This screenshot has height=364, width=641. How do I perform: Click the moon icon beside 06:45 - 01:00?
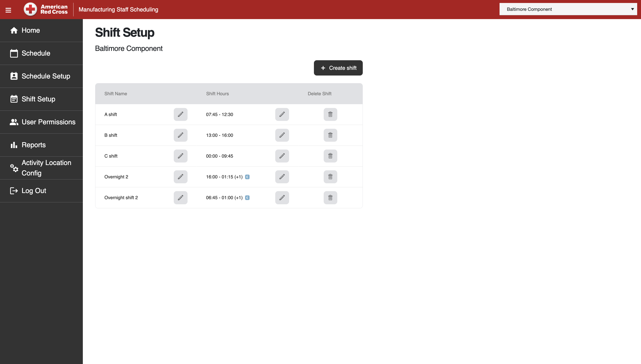coord(247,198)
